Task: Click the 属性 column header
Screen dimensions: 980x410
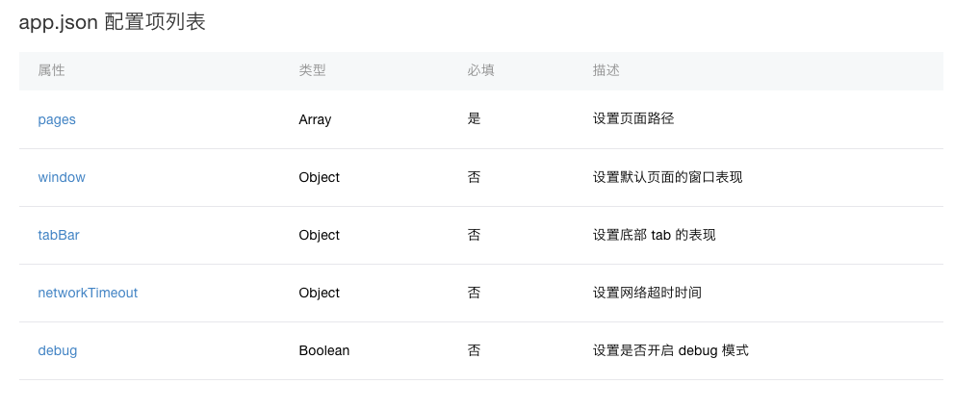Action: 51,70
